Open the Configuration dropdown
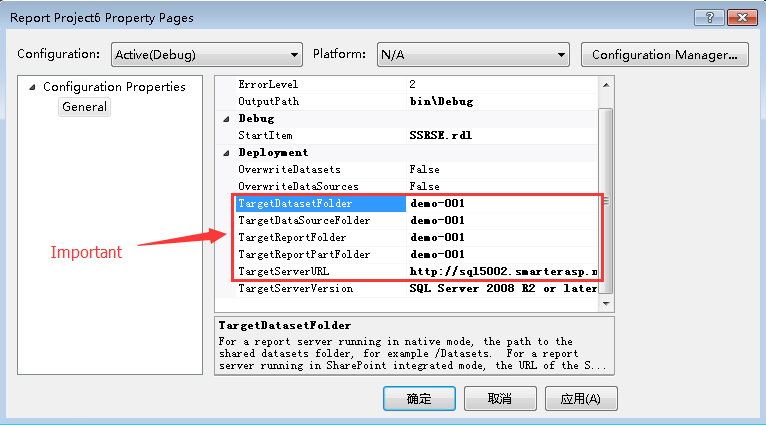Viewport: 766px width, 425px height. click(x=206, y=54)
